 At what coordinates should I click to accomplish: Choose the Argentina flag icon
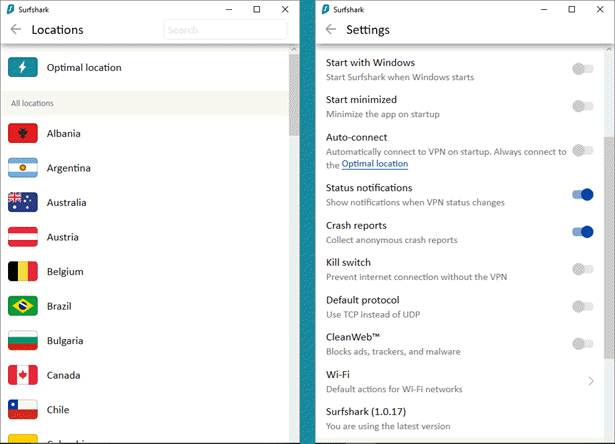click(22, 168)
